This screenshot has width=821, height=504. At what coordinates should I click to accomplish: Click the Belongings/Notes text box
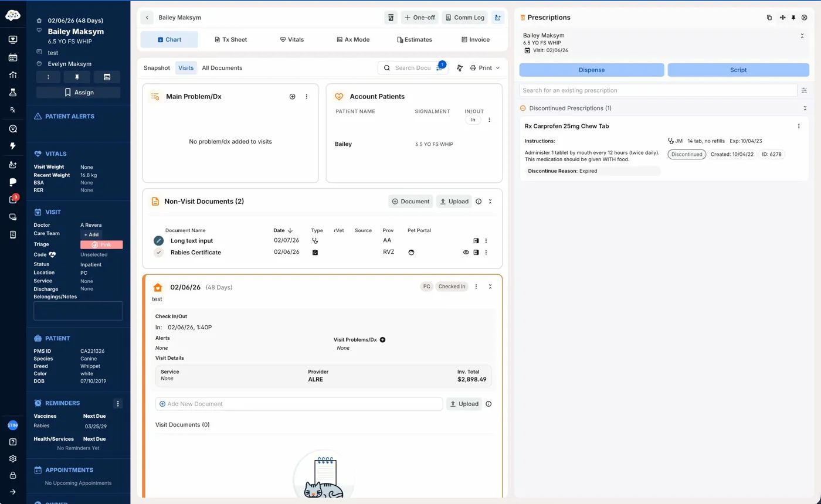[x=78, y=311]
